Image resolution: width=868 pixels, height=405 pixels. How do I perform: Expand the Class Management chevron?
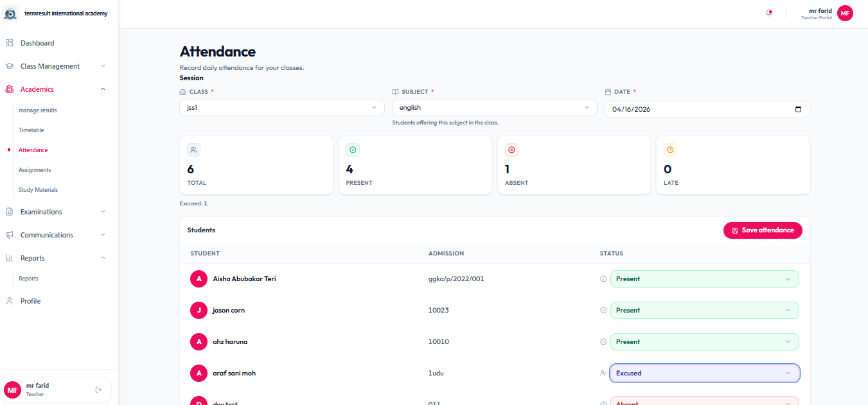click(103, 66)
